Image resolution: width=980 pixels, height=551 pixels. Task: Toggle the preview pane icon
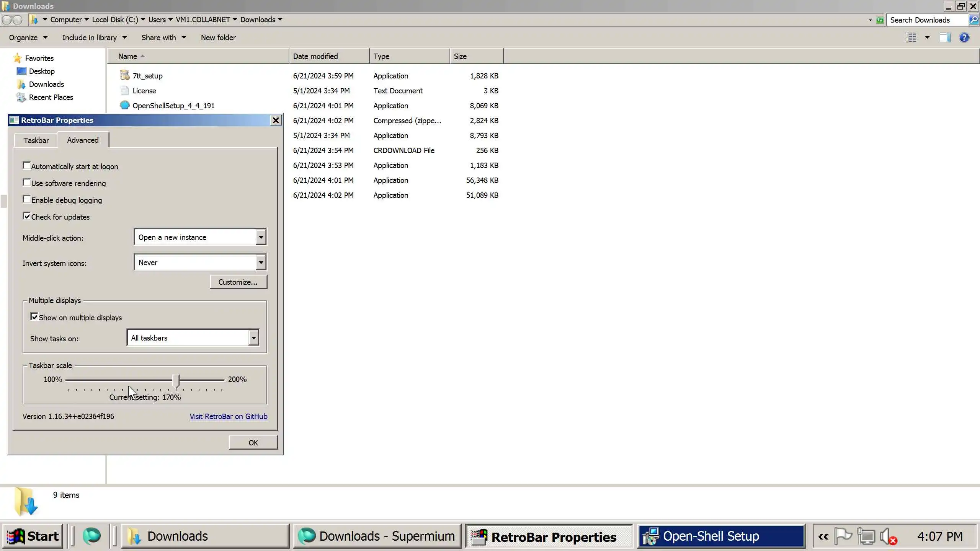(x=945, y=37)
